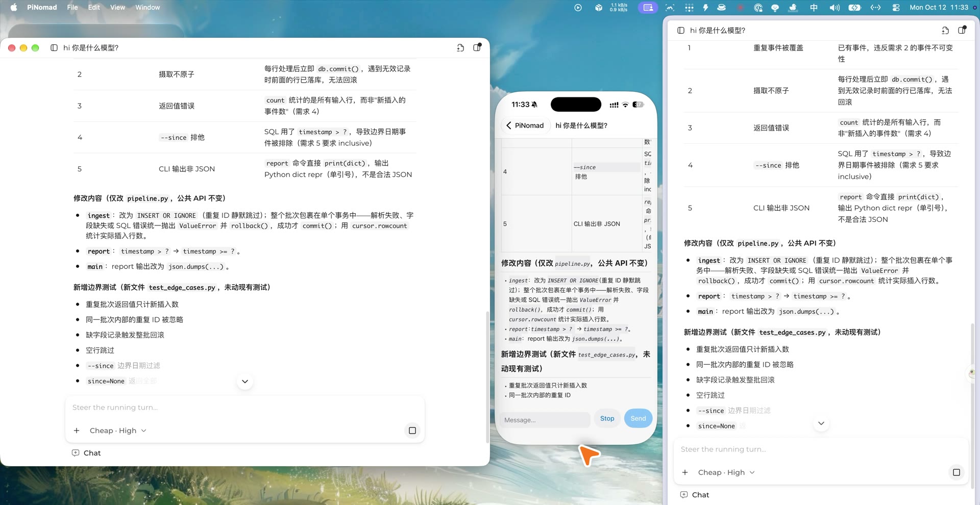Open file changes icon in left window header
The height and width of the screenshot is (505, 980).
click(460, 48)
